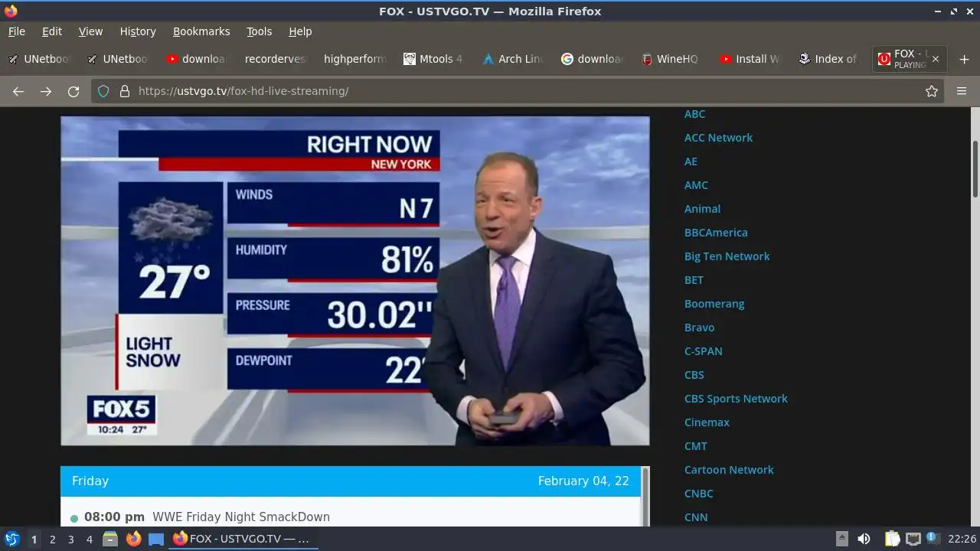Bookmark this page with star icon
980x551 pixels.
pos(932,91)
